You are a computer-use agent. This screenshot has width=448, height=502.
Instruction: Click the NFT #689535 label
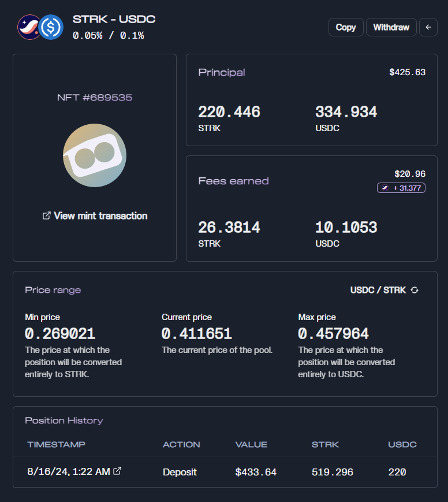coord(95,98)
